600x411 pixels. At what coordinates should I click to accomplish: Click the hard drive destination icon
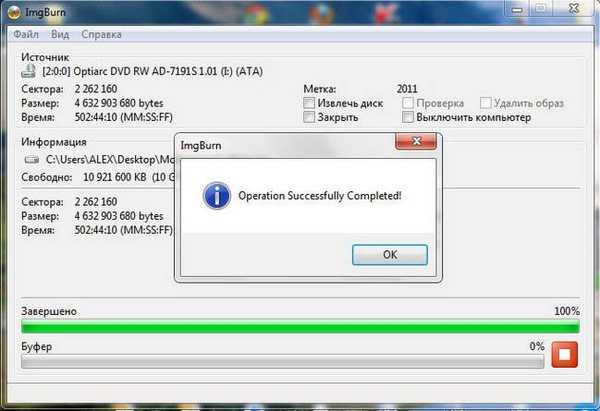tap(32, 160)
